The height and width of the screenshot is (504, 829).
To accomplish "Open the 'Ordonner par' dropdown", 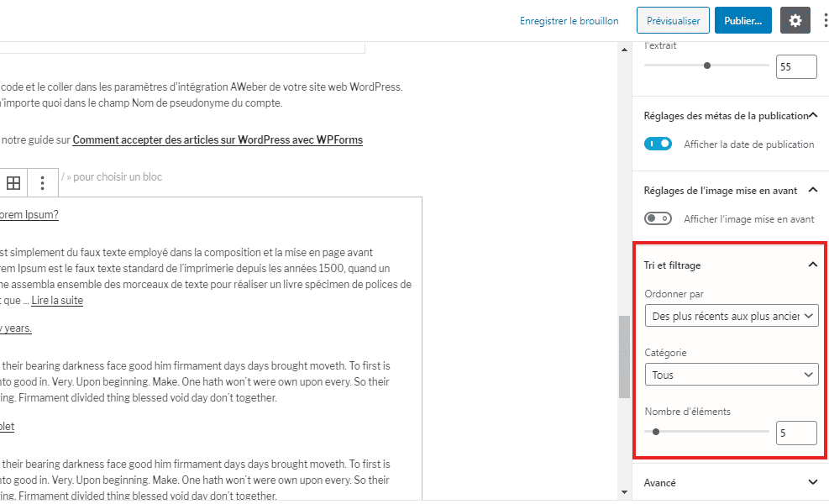I will coord(731,315).
